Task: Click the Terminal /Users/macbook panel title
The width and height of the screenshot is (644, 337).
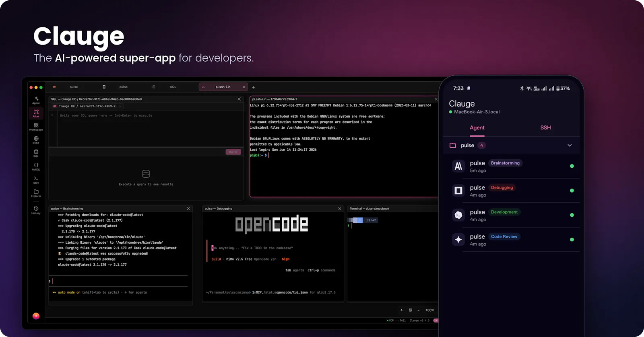Action: (369, 209)
